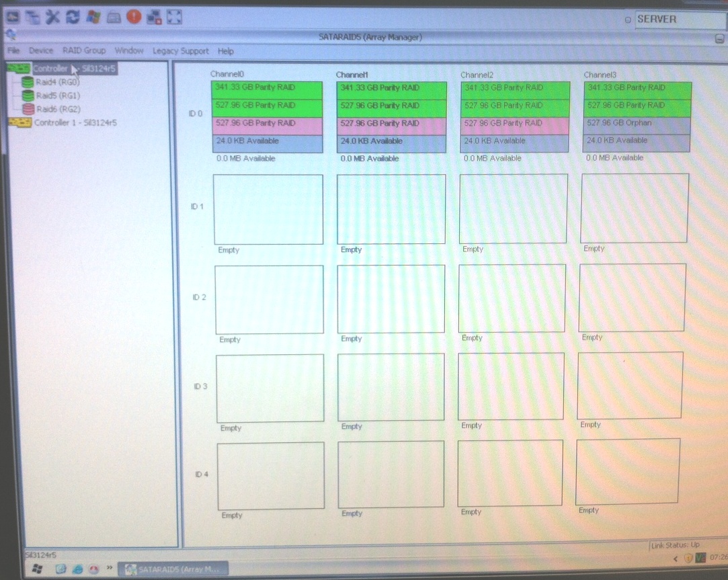Click the SERVER field at top right

pos(681,19)
